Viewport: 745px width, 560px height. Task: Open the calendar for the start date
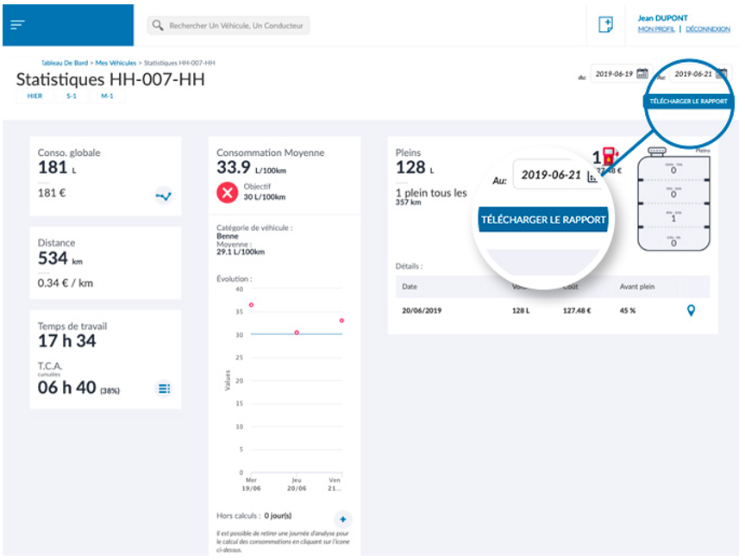pos(642,74)
